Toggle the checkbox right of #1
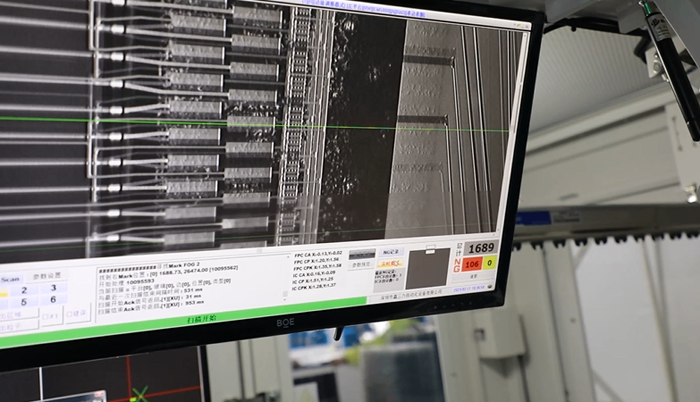 click(x=76, y=312)
